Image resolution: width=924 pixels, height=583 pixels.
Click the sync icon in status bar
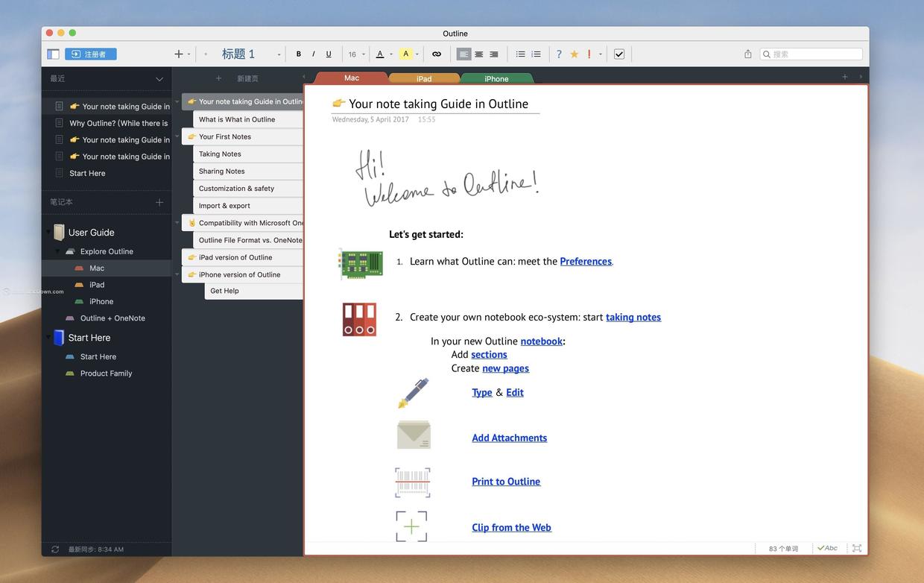click(55, 549)
